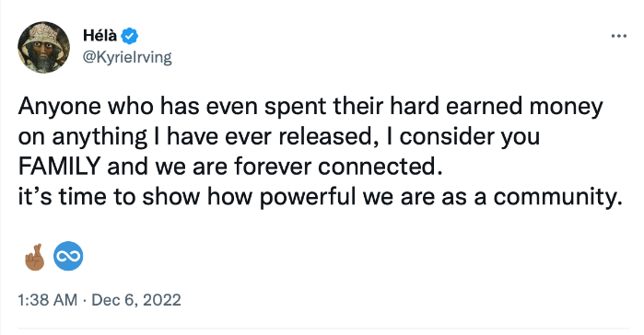
Task: Click the blue verified checkmark badge
Action: coord(129,36)
